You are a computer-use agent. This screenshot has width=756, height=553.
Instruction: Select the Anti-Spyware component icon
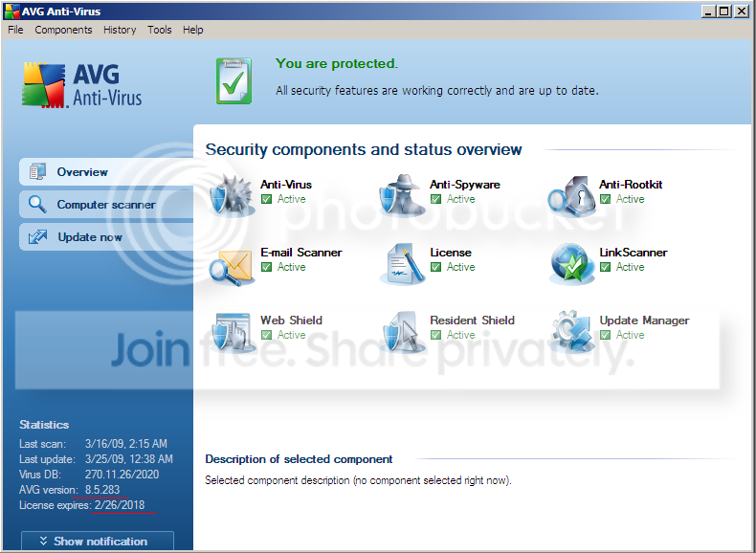click(x=402, y=196)
